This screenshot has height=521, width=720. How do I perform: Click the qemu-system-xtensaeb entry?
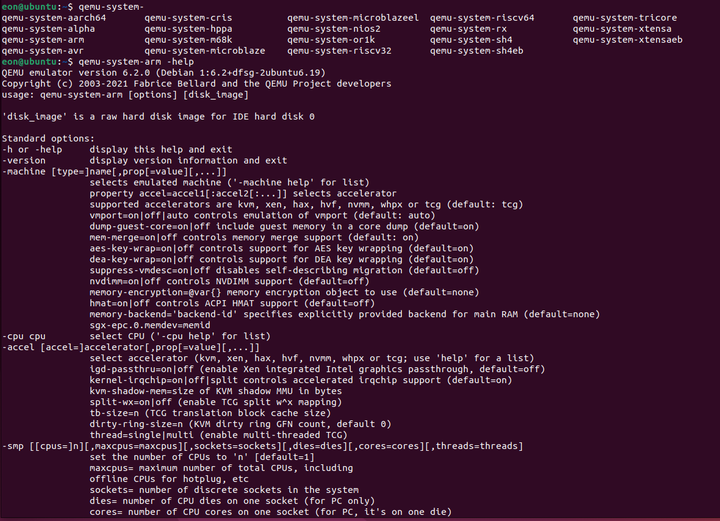pos(627,40)
